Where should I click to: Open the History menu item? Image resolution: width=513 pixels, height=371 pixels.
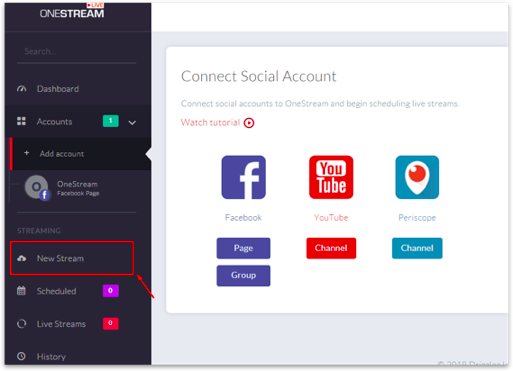pos(78,356)
